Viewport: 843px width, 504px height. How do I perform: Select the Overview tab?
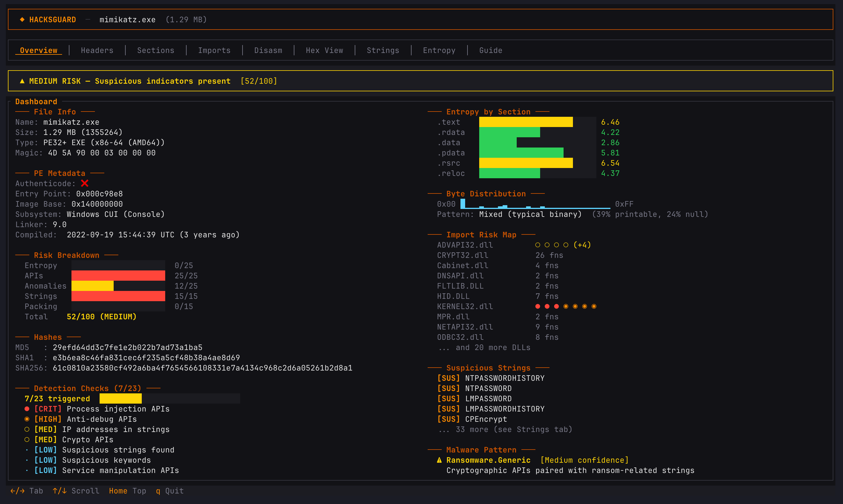38,50
